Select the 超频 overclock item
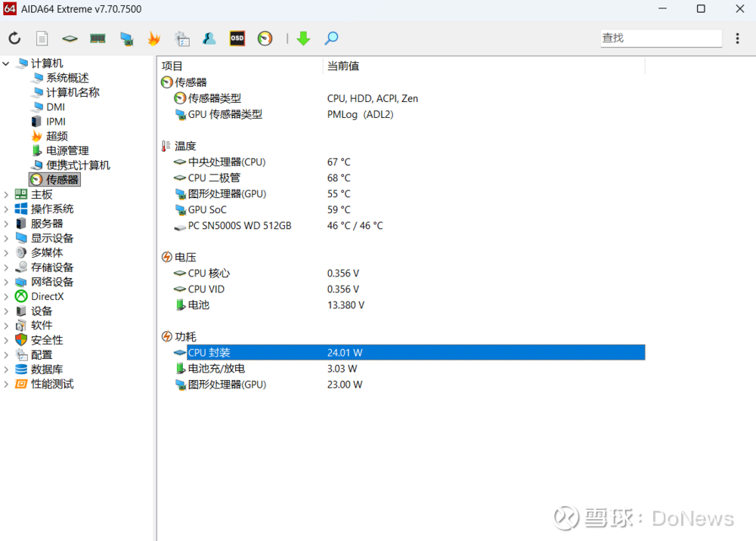 point(57,136)
